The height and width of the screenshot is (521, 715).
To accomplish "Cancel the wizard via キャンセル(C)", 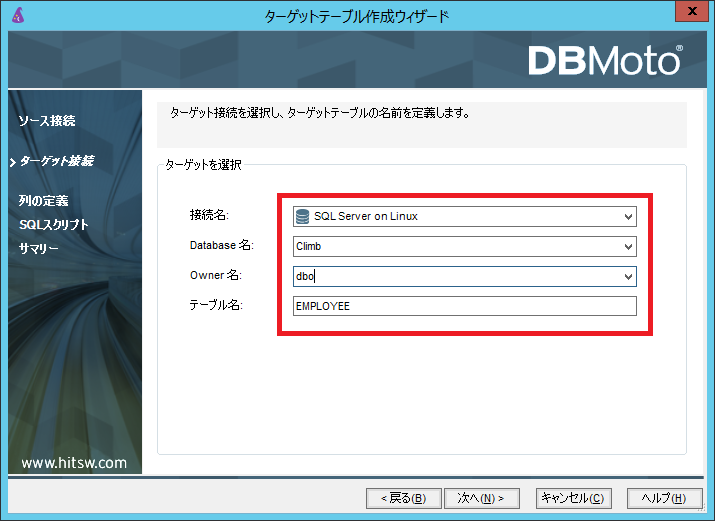I will (x=574, y=498).
